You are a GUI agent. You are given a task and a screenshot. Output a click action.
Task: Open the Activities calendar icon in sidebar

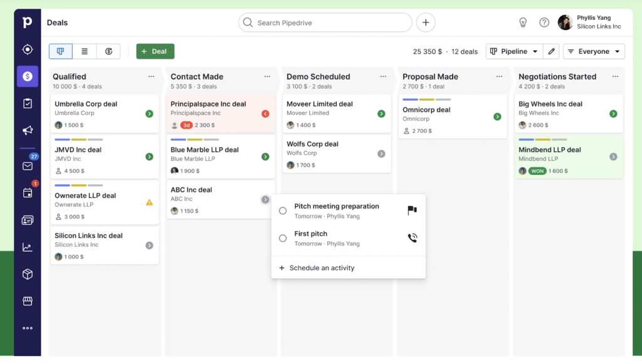pyautogui.click(x=27, y=194)
